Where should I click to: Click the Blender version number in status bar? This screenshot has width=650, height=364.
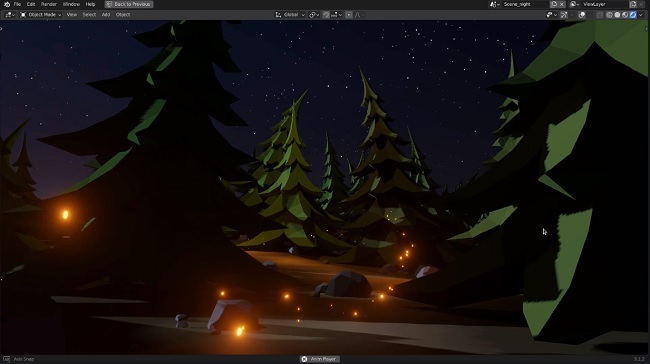coord(639,359)
